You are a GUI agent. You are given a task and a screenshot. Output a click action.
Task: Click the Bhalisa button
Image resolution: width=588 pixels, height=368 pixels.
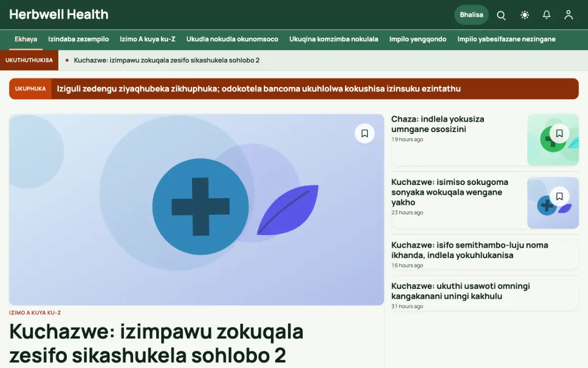click(471, 15)
